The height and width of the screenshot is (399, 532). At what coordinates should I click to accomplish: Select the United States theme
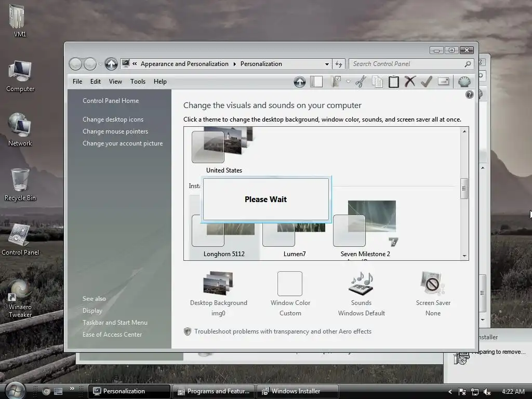coord(224,150)
